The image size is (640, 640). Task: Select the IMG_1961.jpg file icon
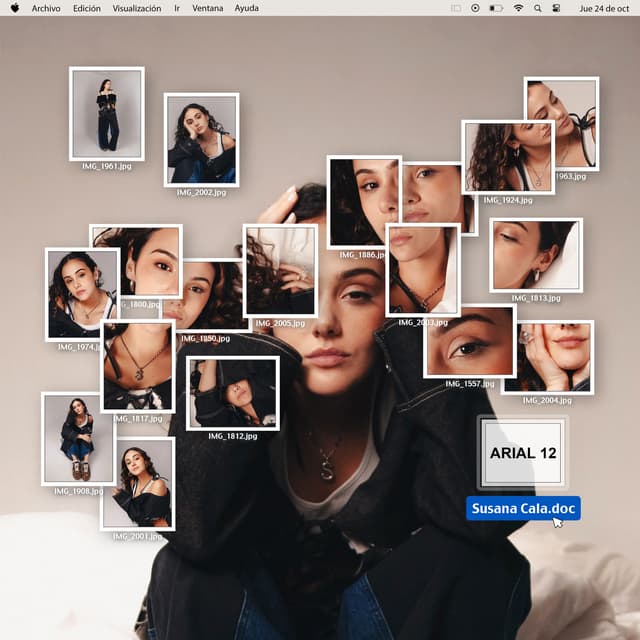click(x=106, y=113)
